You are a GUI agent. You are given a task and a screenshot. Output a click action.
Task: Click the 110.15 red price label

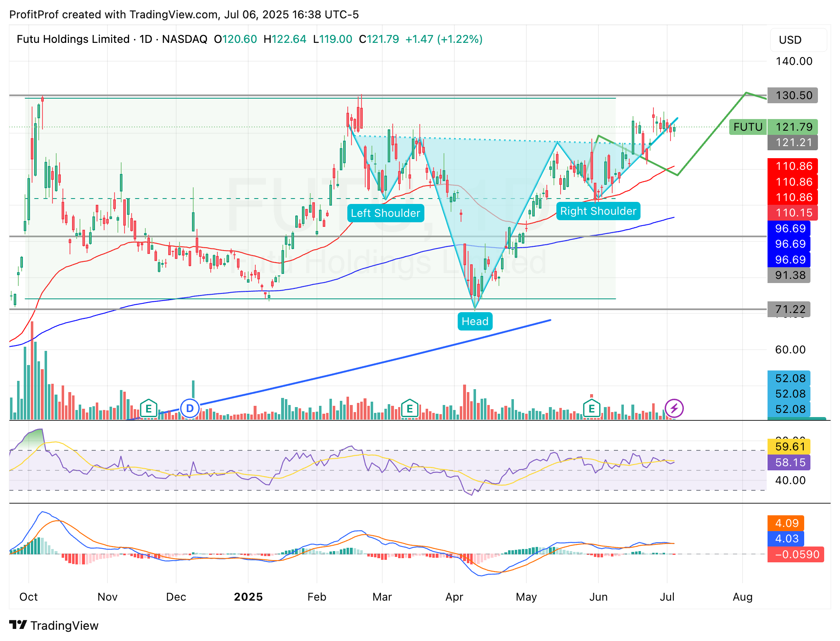(x=793, y=213)
